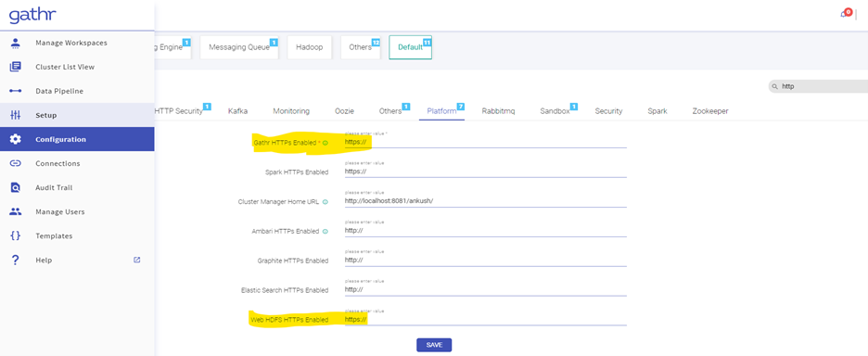Image resolution: width=868 pixels, height=356 pixels.
Task: Click the gathr logo
Action: [32, 15]
